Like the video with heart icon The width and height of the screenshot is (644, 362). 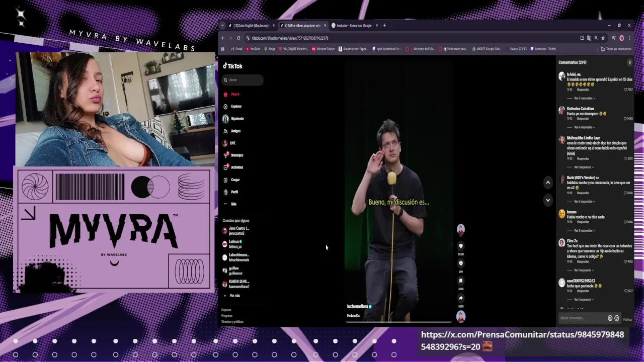point(460,246)
